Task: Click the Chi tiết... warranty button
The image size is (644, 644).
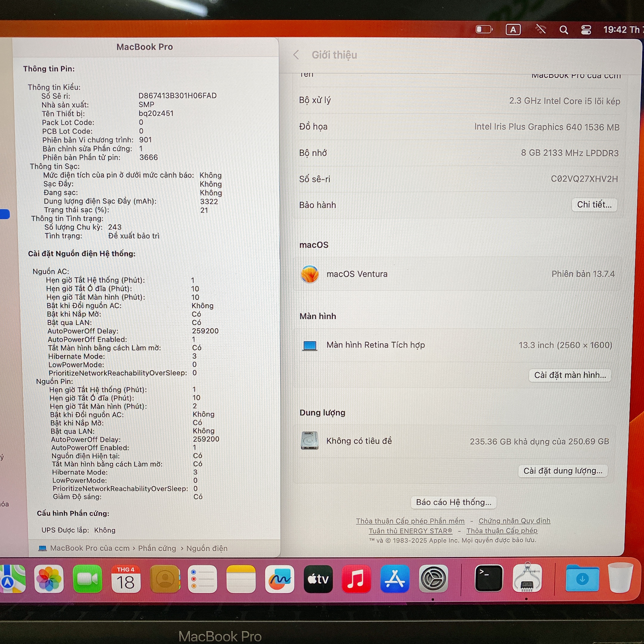Action: tap(594, 205)
